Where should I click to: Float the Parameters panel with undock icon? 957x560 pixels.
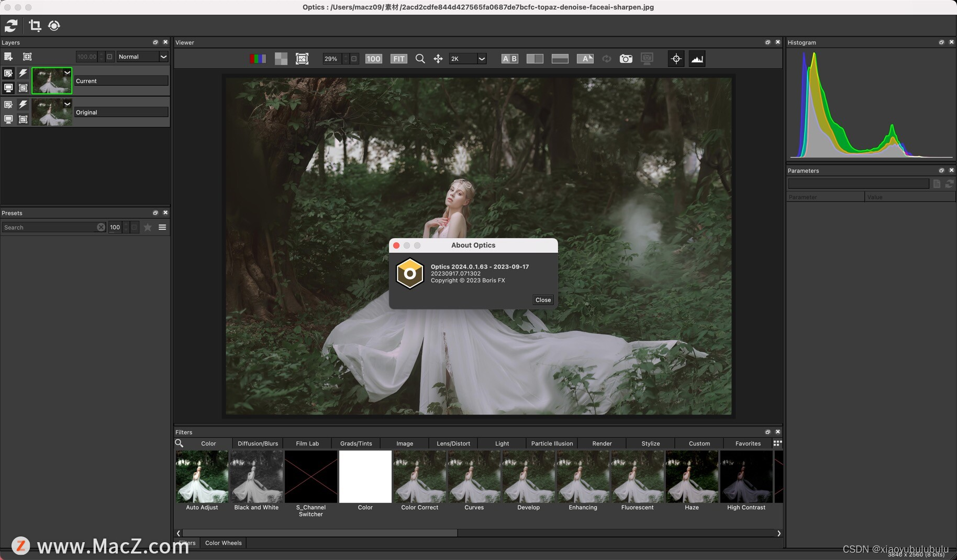coord(941,171)
